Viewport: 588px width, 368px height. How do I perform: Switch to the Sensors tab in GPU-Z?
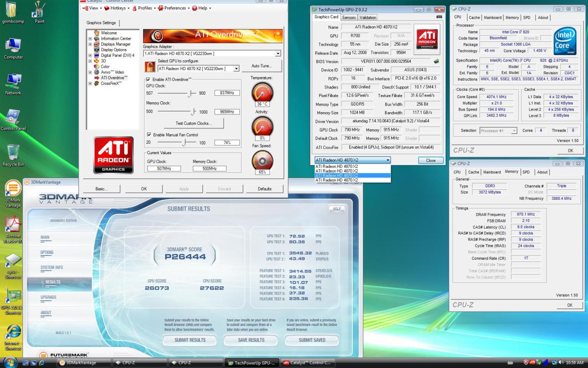(349, 18)
